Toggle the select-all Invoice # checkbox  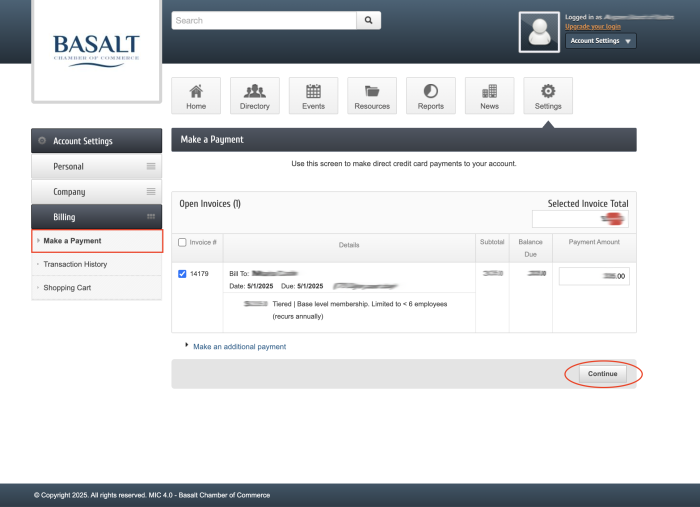181,242
